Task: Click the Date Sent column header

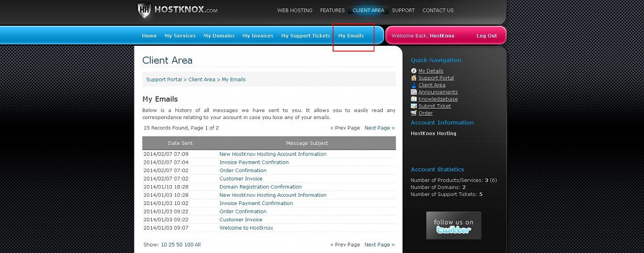Action: tap(180, 143)
